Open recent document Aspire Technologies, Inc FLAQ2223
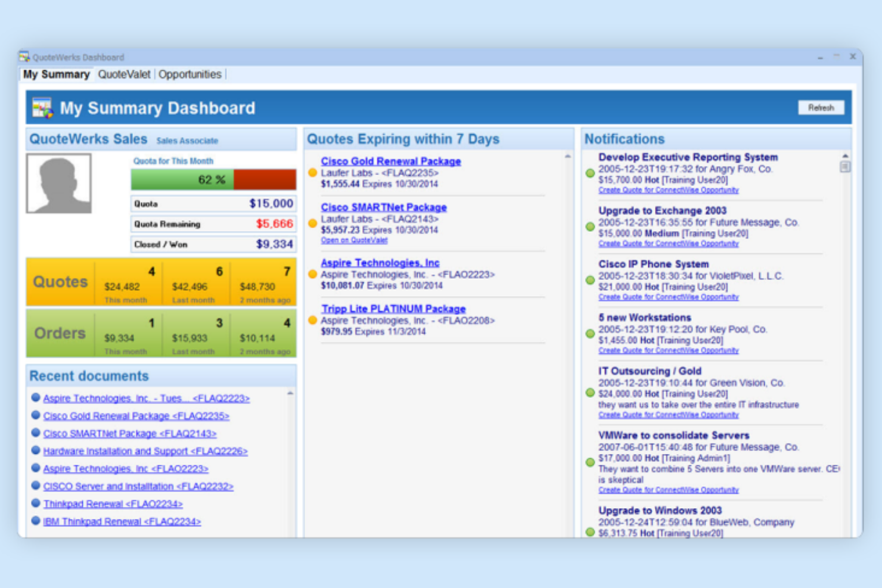Image resolution: width=882 pixels, height=588 pixels. click(x=126, y=469)
